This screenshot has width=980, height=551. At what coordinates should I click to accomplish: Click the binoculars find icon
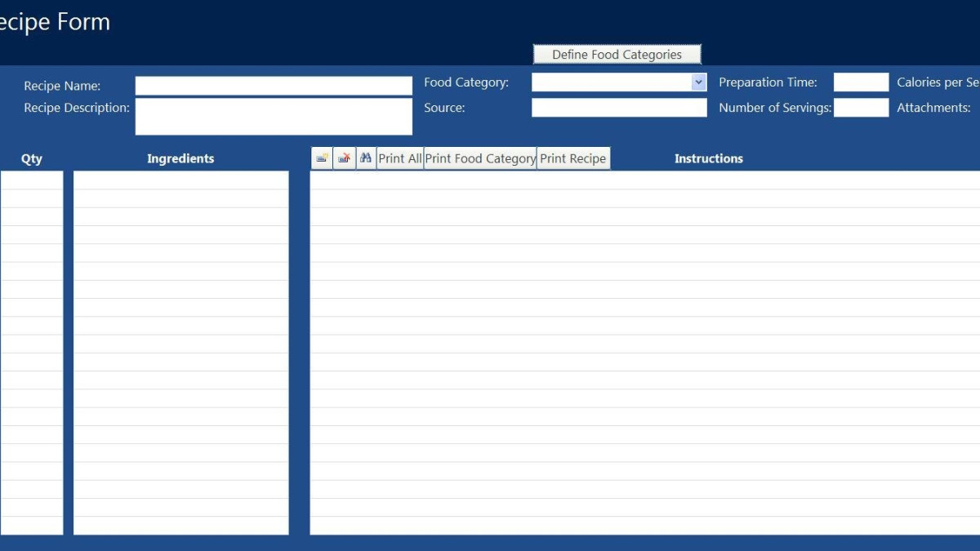click(366, 158)
